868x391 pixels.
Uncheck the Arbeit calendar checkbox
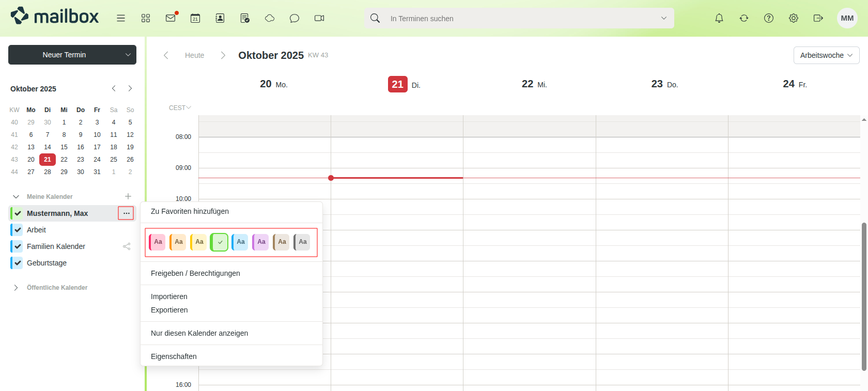point(18,230)
